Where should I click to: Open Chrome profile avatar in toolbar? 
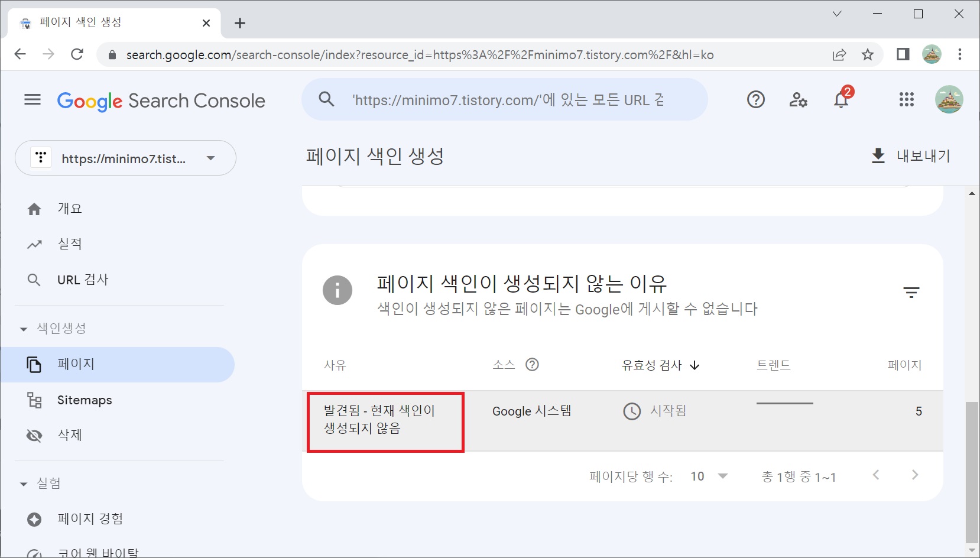[x=932, y=54]
